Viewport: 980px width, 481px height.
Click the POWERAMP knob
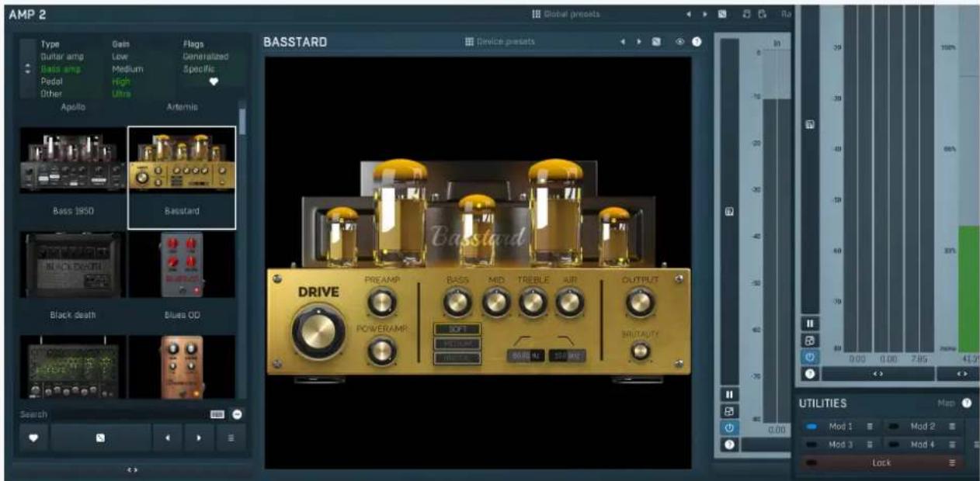[x=381, y=351]
